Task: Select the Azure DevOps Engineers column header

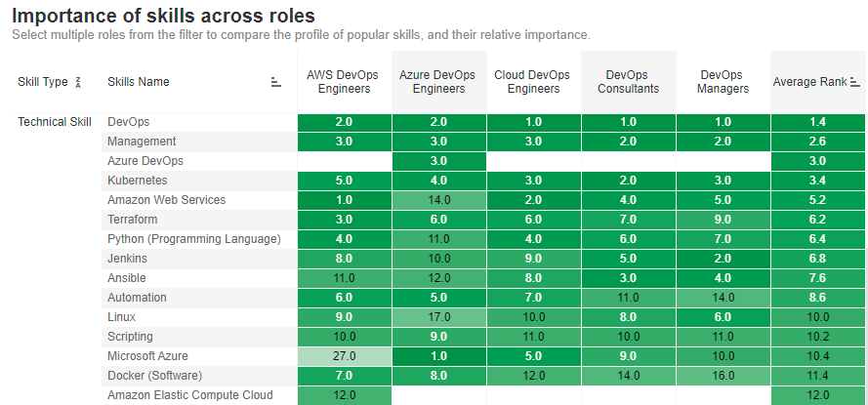Action: pyautogui.click(x=438, y=82)
